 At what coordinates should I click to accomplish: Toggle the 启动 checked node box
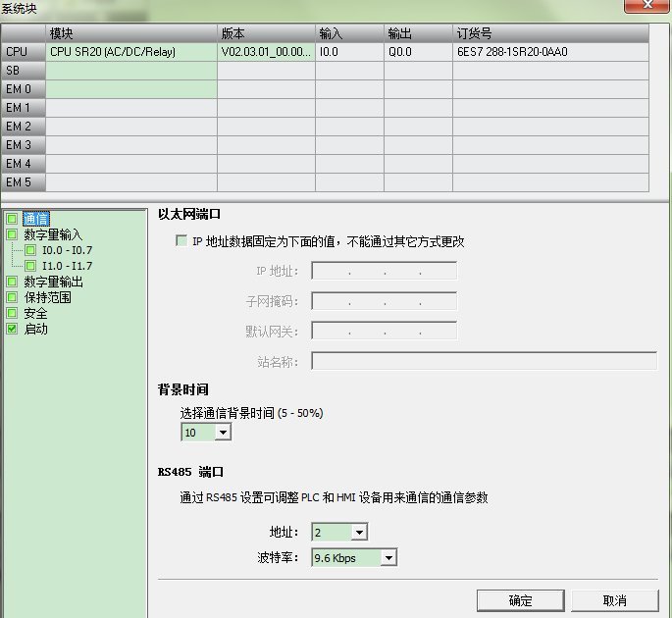click(x=12, y=329)
